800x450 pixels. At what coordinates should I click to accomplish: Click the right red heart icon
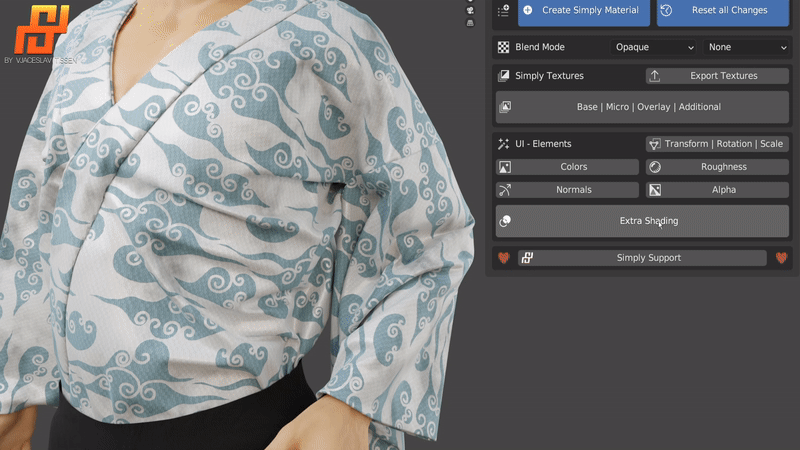pyautogui.click(x=781, y=258)
